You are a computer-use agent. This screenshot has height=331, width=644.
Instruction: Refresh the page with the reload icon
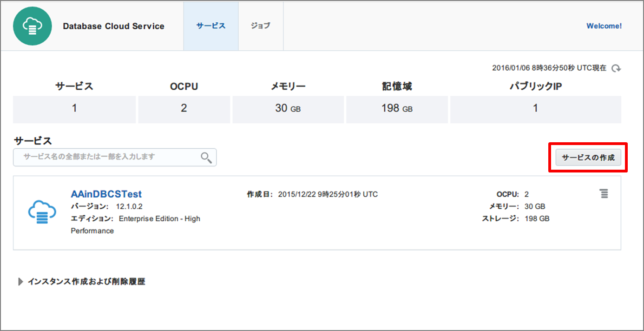[x=616, y=68]
